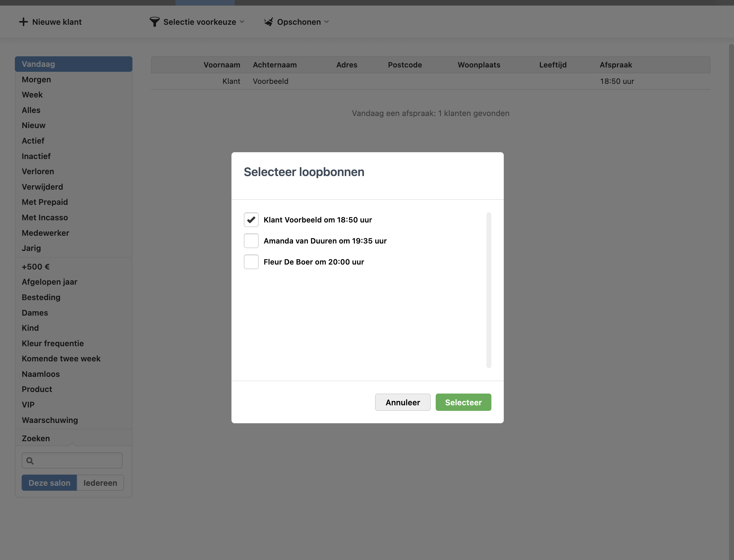Select the Deze salon search scope
Screen dimensions: 734x560
49,483
